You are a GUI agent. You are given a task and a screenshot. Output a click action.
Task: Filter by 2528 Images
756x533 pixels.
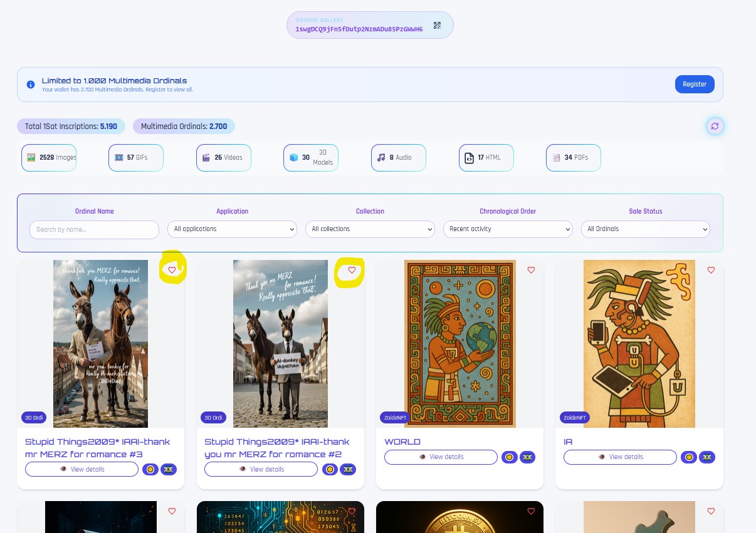pyautogui.click(x=49, y=158)
